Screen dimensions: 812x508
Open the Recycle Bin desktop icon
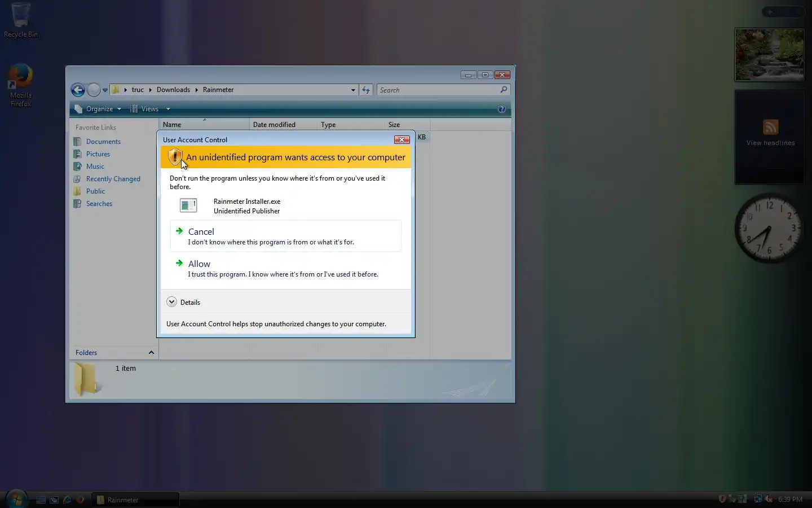click(x=21, y=20)
